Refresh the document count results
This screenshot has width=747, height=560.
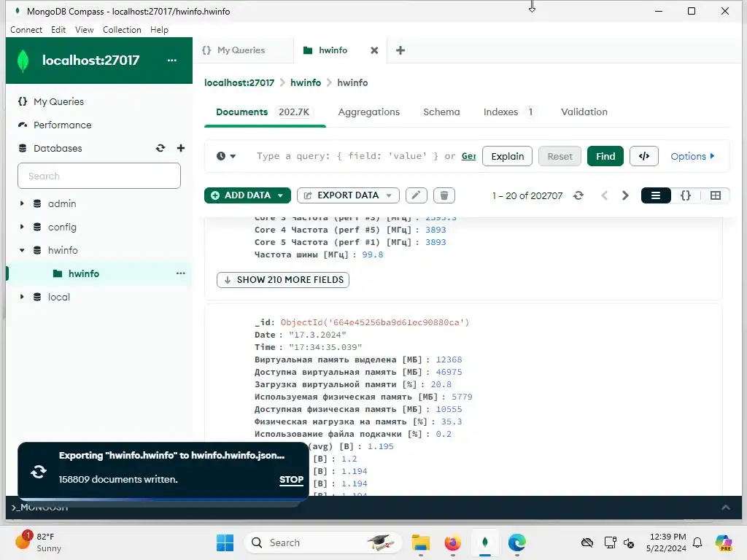578,195
